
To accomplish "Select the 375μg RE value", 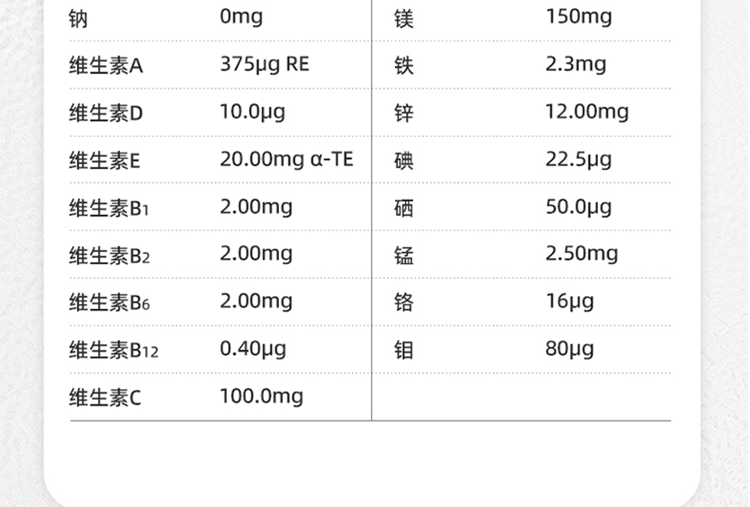I will point(264,64).
